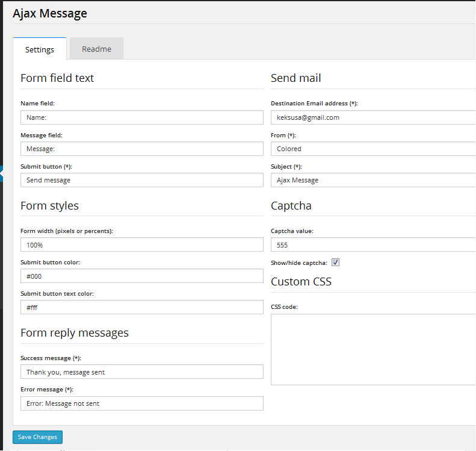Toggle the Show/hide captcha checkbox

pos(336,263)
